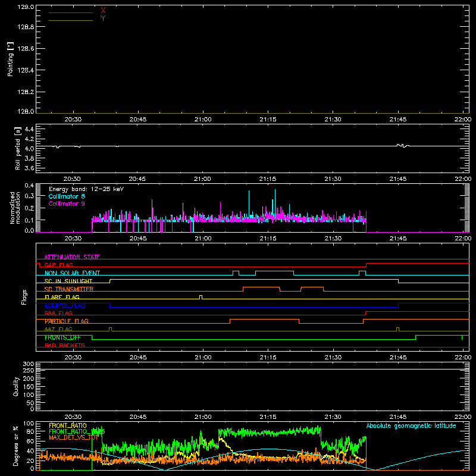Select the 'Energy band: 12-25 keV' annotation
Viewport: 476px width, 476px height.
point(86,189)
